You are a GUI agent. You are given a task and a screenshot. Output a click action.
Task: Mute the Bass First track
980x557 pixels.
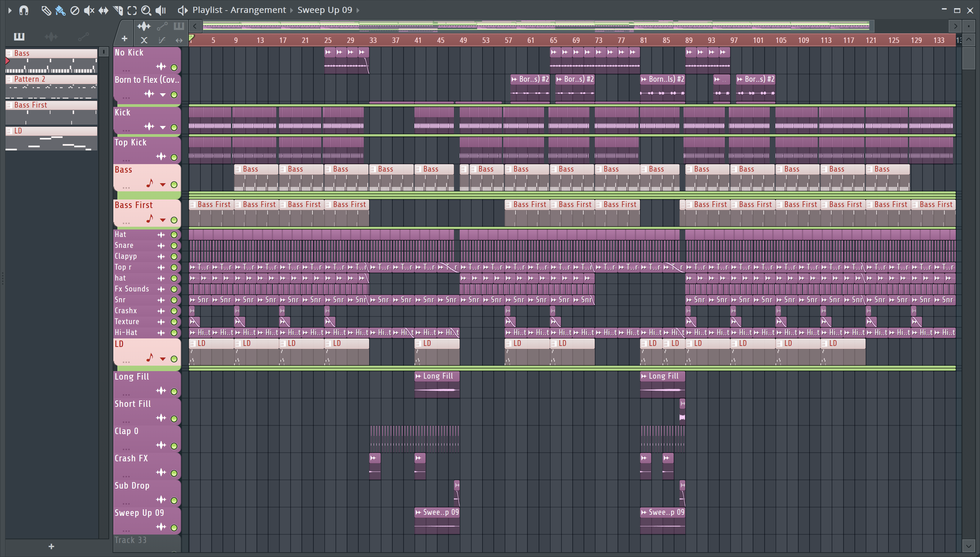click(x=174, y=220)
